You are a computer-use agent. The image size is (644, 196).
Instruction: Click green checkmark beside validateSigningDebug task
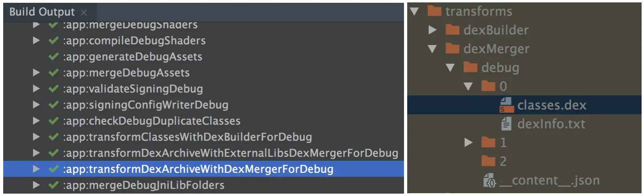click(53, 89)
